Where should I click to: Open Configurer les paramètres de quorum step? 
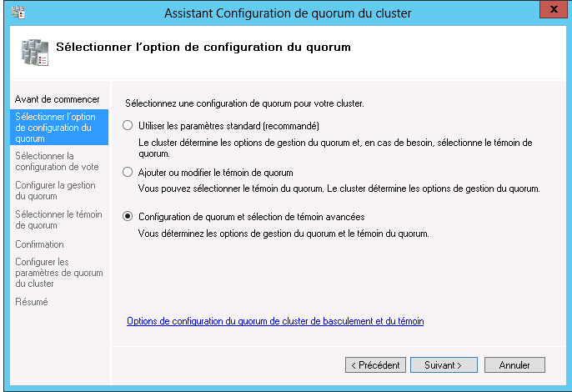pos(59,273)
